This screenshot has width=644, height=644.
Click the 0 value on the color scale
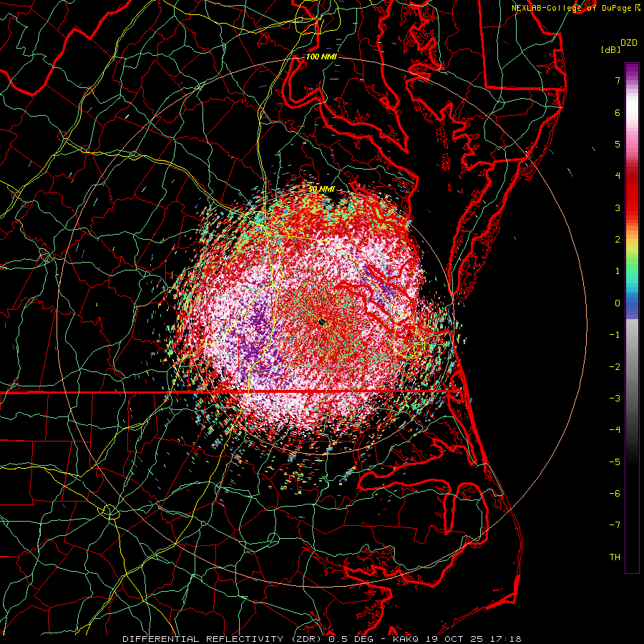pyautogui.click(x=618, y=303)
